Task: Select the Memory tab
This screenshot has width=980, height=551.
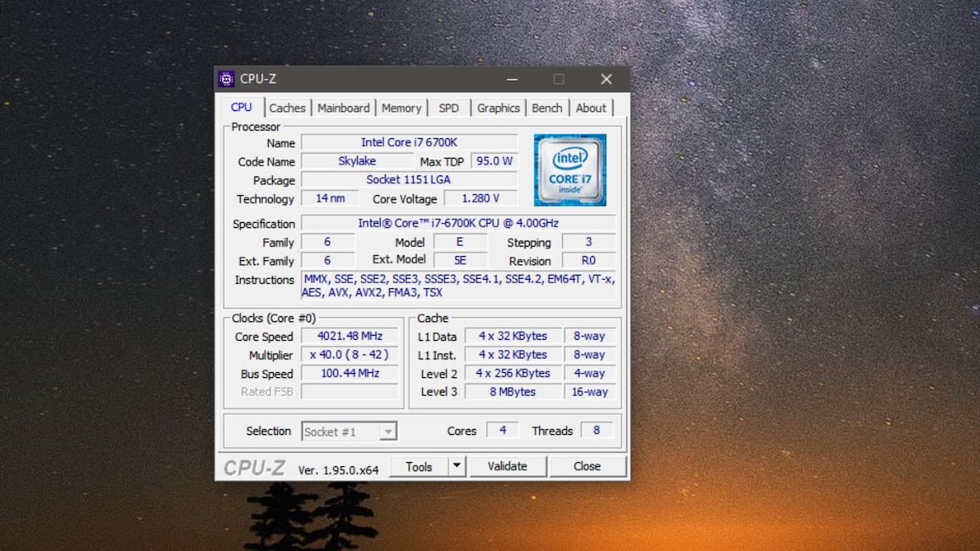Action: tap(401, 108)
